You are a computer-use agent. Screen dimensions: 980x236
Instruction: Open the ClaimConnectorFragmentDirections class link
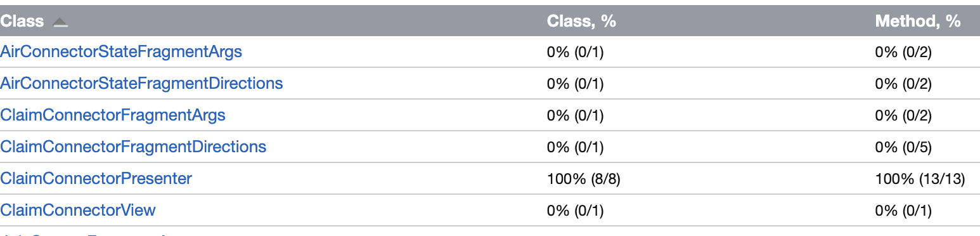coord(133,147)
